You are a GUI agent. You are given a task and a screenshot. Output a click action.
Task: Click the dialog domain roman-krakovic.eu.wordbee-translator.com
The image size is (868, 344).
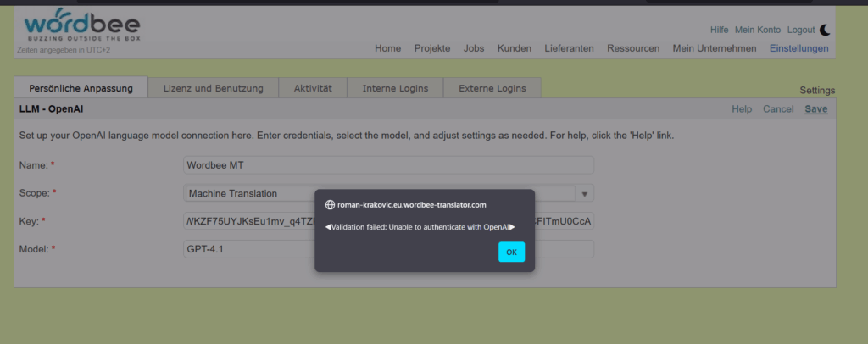[411, 205]
